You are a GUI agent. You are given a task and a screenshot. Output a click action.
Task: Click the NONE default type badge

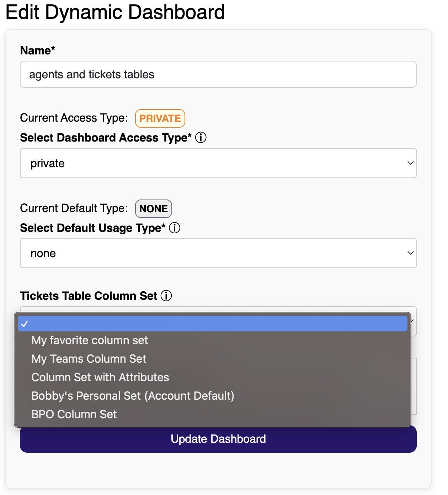click(x=154, y=209)
